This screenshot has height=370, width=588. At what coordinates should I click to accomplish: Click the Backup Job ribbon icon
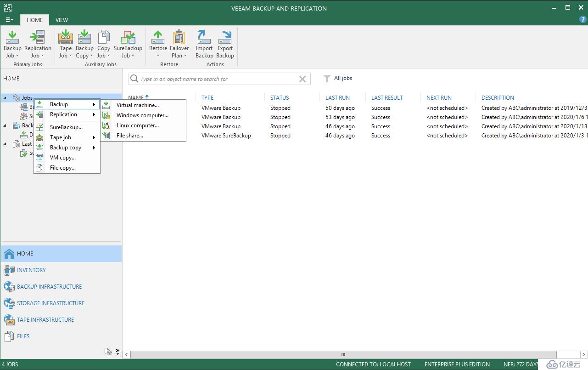(x=12, y=37)
